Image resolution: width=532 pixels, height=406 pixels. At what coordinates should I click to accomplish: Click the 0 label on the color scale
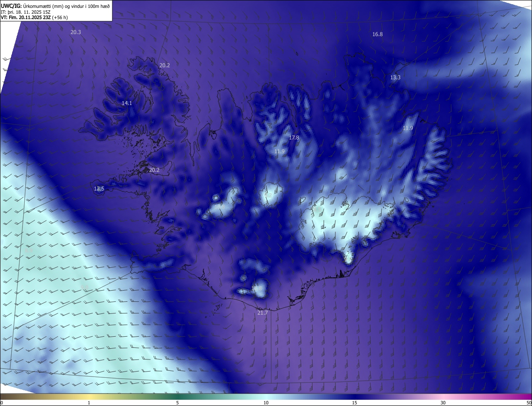2,403
